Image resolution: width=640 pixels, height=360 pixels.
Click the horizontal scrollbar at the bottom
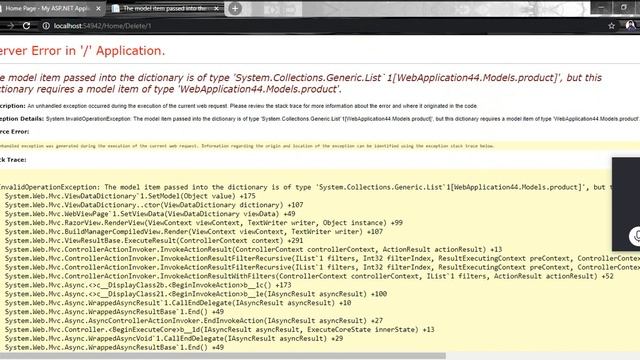coord(222,356)
